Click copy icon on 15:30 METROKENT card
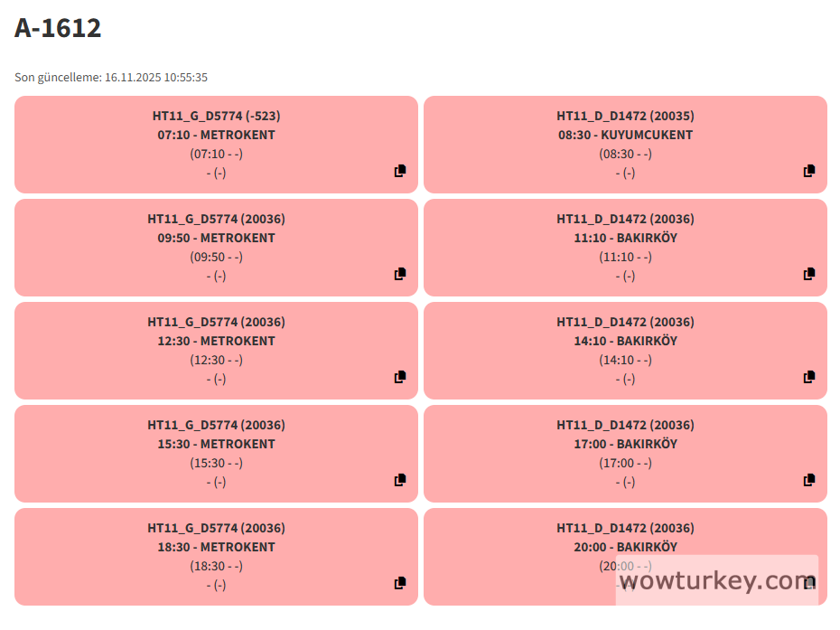Image resolution: width=840 pixels, height=630 pixels. tap(400, 480)
